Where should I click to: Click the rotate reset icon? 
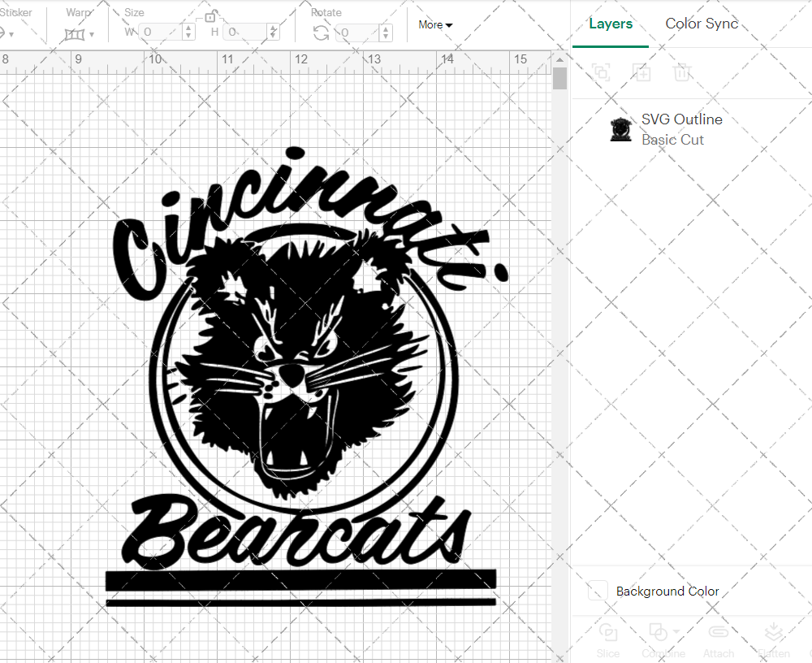click(321, 31)
